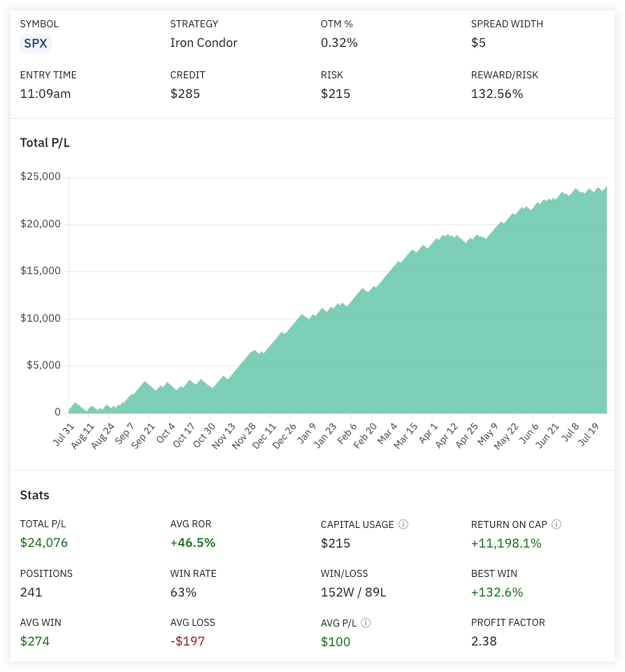Click the Total P/L value $24,076
Screen dimensions: 625x672
[x=43, y=543]
